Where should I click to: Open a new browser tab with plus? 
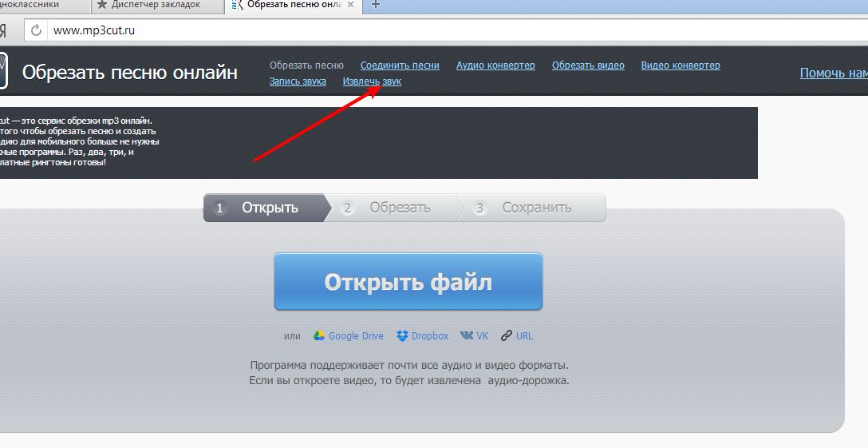coord(377,5)
